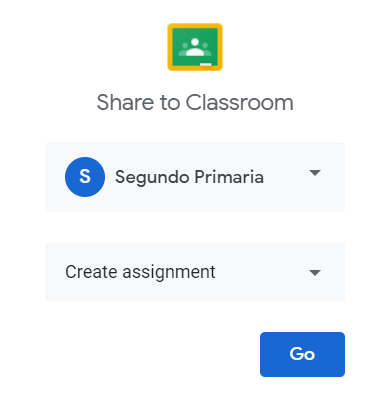Click the Create assignment label text
381x398 pixels.
(140, 272)
